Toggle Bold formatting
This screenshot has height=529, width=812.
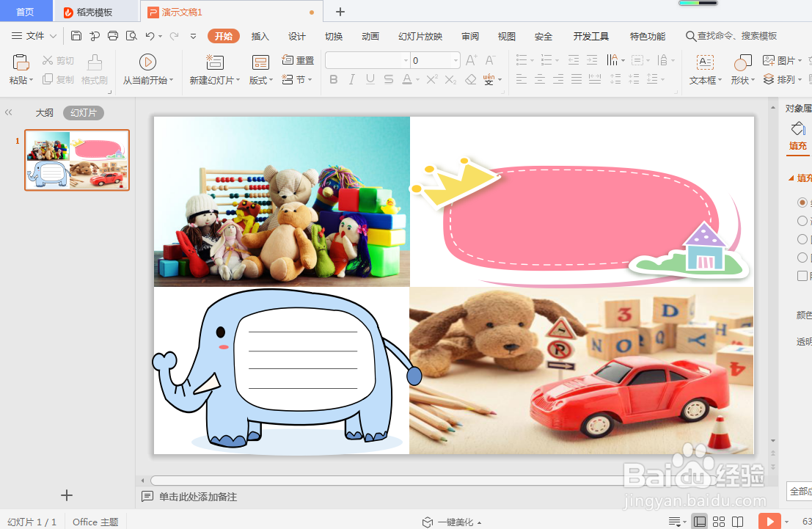click(x=334, y=79)
